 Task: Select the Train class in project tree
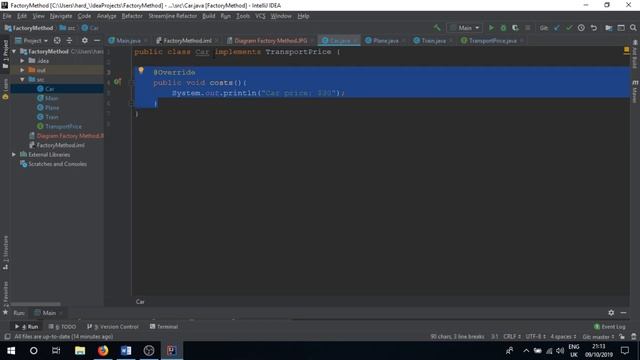click(x=51, y=117)
